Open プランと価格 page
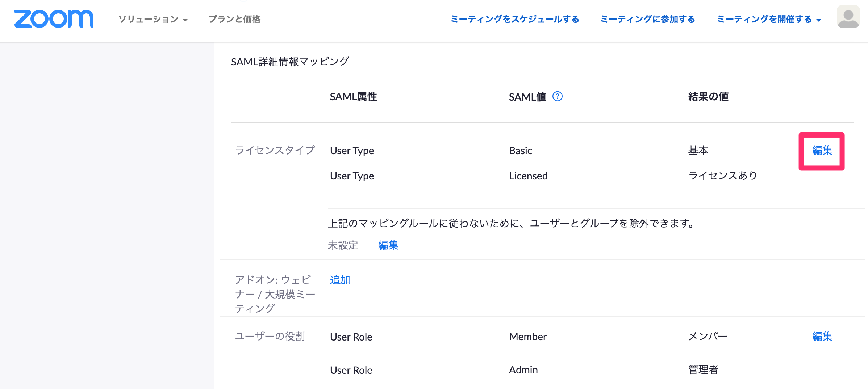This screenshot has height=389, width=868. [x=234, y=19]
